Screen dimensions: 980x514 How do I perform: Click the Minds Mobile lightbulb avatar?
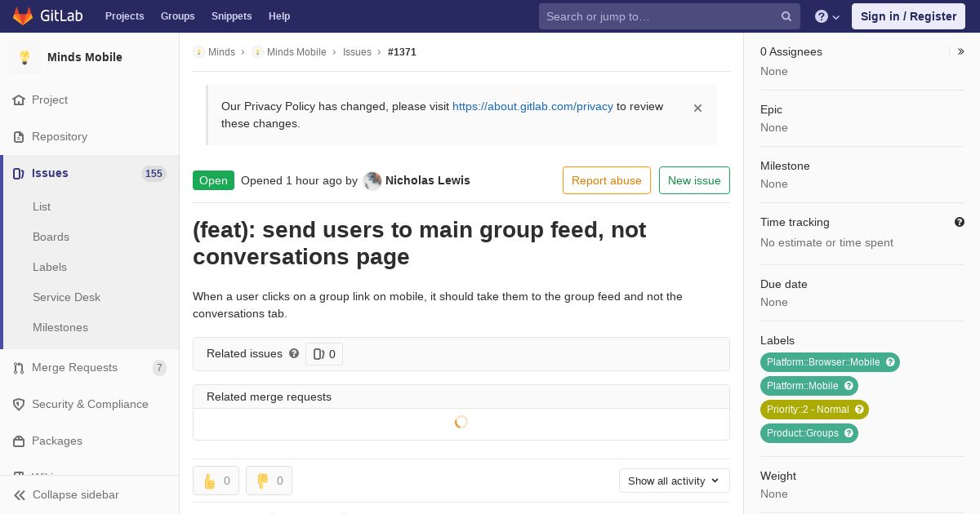(24, 57)
